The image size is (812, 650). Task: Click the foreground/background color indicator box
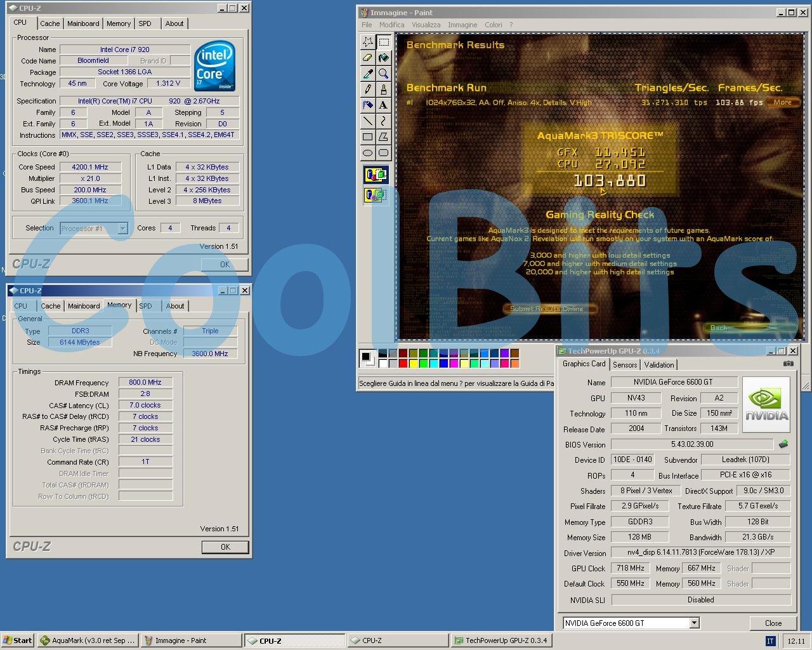coord(367,358)
